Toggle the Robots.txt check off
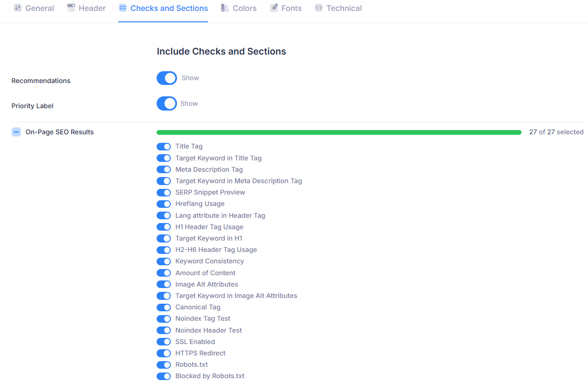 [x=164, y=365]
